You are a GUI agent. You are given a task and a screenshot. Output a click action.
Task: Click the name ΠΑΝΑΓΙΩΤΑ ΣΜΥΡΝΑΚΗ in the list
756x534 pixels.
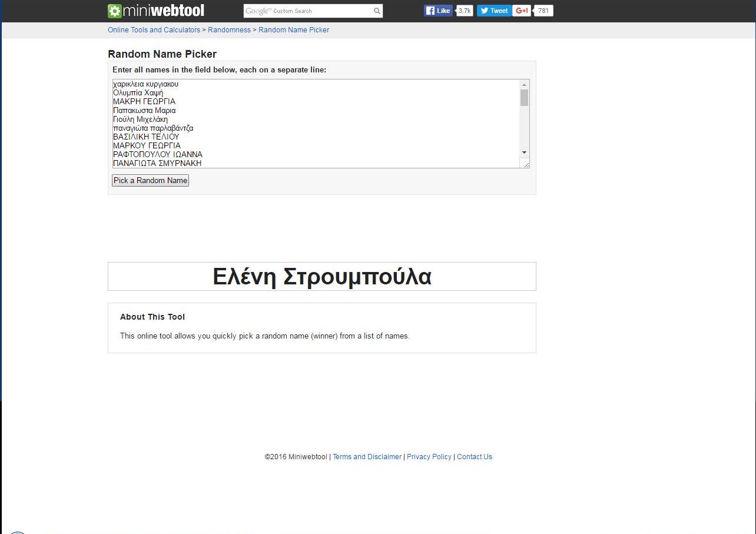coord(157,164)
